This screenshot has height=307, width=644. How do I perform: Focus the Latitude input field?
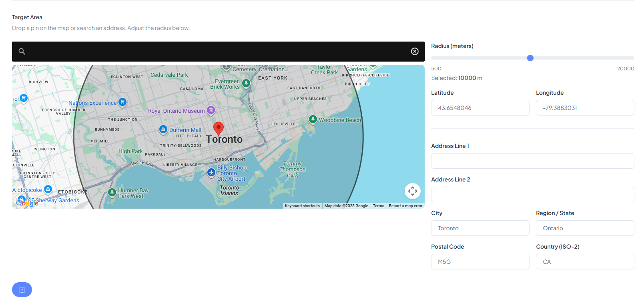pyautogui.click(x=480, y=108)
